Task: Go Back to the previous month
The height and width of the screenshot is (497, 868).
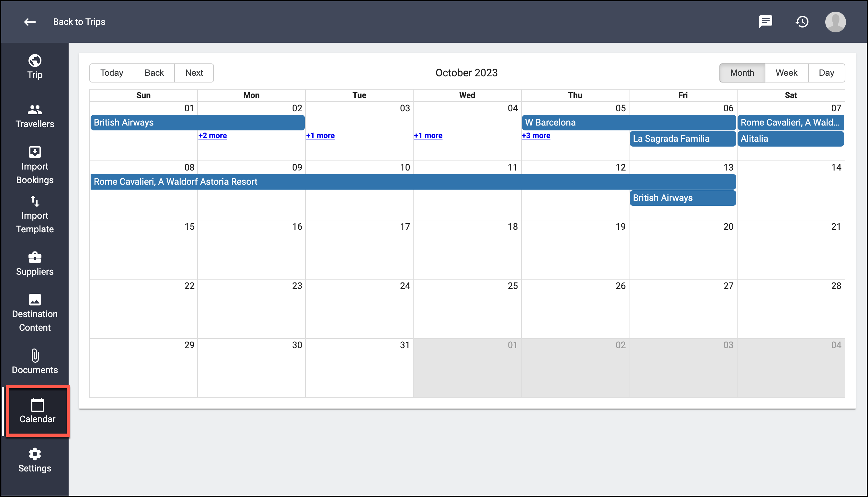Action: click(x=154, y=73)
